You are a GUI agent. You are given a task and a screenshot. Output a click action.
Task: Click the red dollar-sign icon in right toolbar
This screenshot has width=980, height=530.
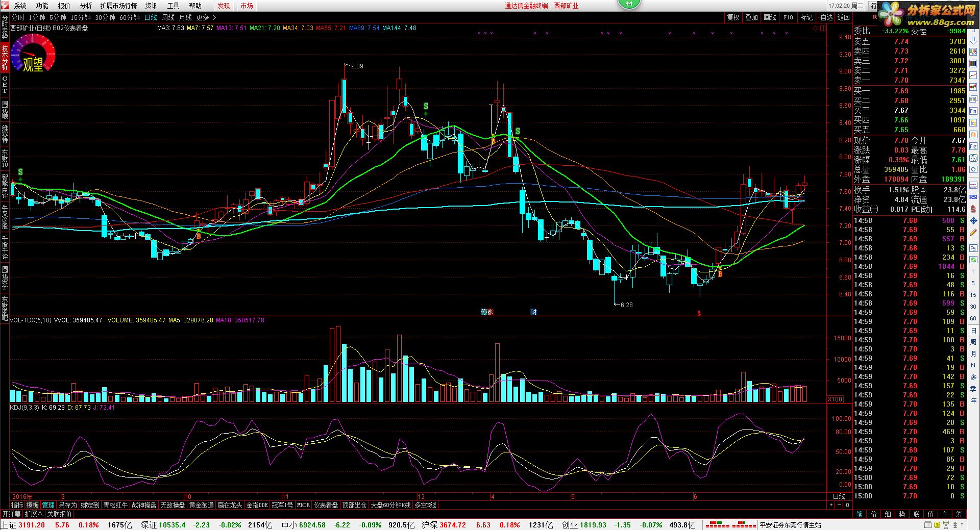973,208
